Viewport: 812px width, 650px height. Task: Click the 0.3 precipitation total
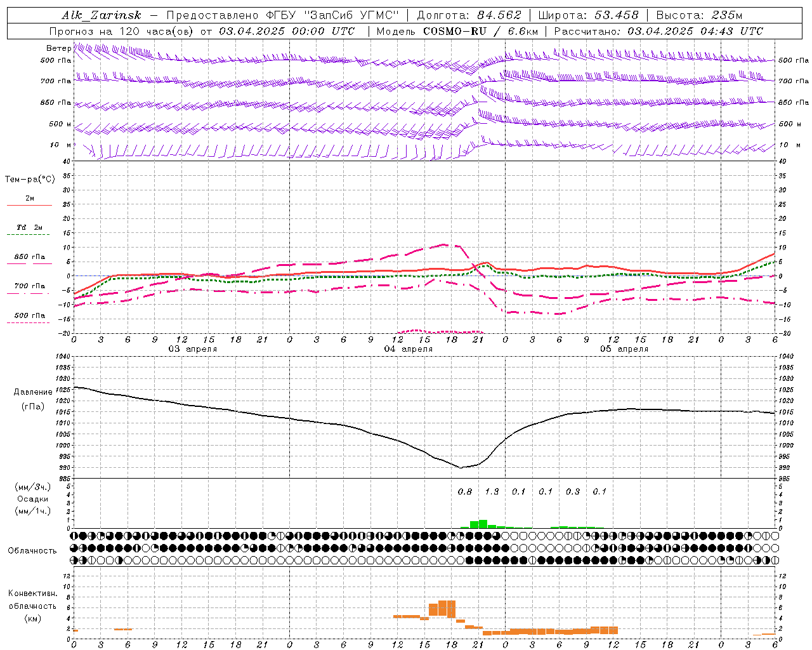pyautogui.click(x=573, y=491)
